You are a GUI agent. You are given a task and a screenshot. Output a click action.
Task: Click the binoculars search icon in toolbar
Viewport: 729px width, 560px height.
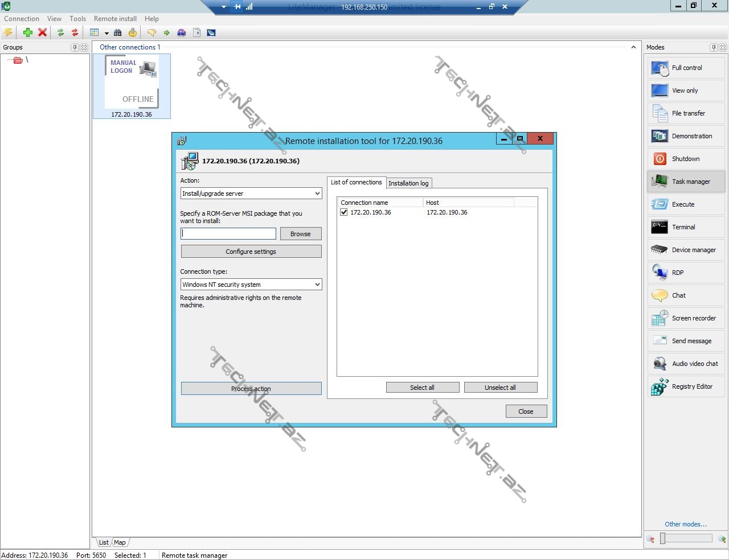(x=118, y=32)
